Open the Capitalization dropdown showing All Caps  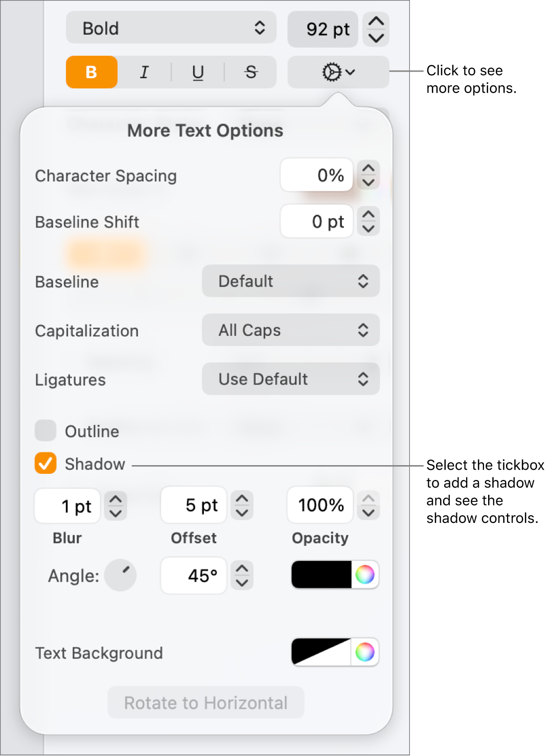tap(290, 330)
